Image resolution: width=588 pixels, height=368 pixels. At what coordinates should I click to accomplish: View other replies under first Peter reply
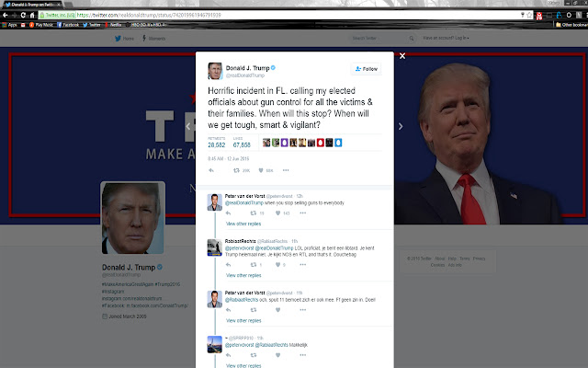(x=243, y=224)
